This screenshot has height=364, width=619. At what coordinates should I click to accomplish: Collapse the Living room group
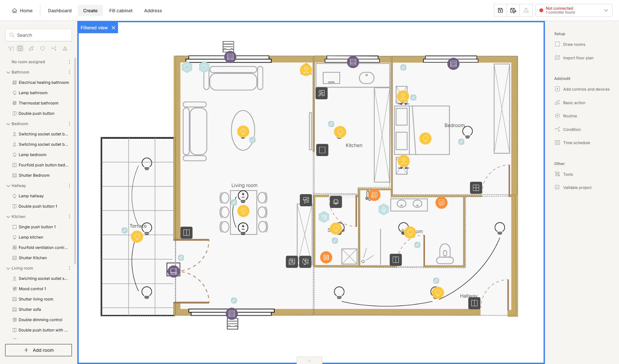[x=8, y=268]
